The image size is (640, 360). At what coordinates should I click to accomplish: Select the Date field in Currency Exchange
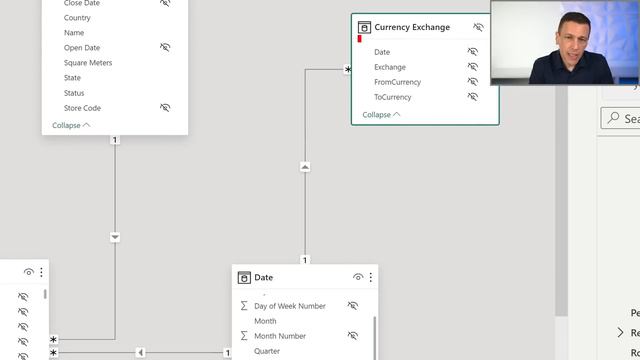coord(382,52)
